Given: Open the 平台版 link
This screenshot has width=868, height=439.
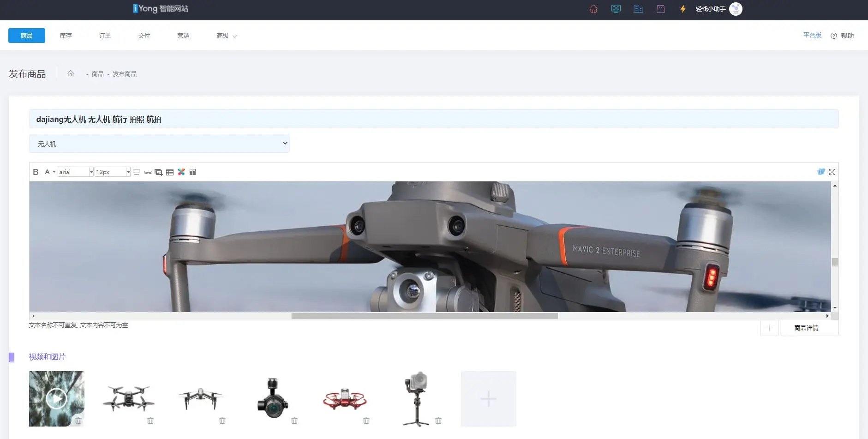Looking at the screenshot, I should tap(812, 35).
